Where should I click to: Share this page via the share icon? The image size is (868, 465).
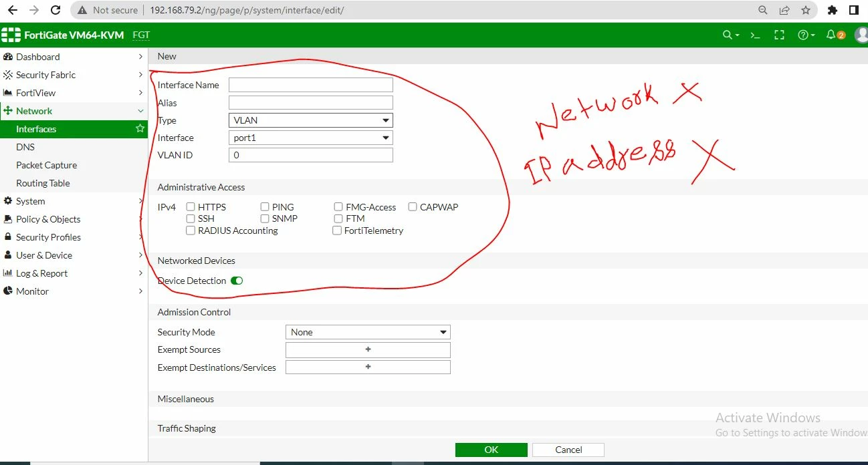coord(784,10)
